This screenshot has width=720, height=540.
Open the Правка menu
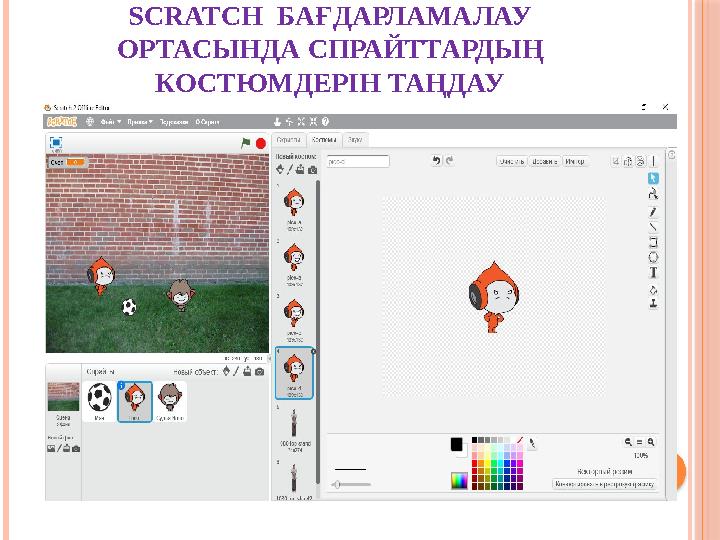tap(140, 122)
